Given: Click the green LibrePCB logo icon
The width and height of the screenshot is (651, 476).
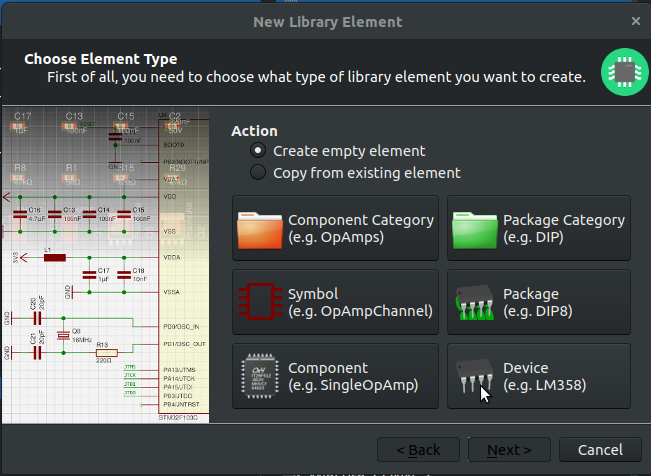Looking at the screenshot, I should tap(624, 72).
